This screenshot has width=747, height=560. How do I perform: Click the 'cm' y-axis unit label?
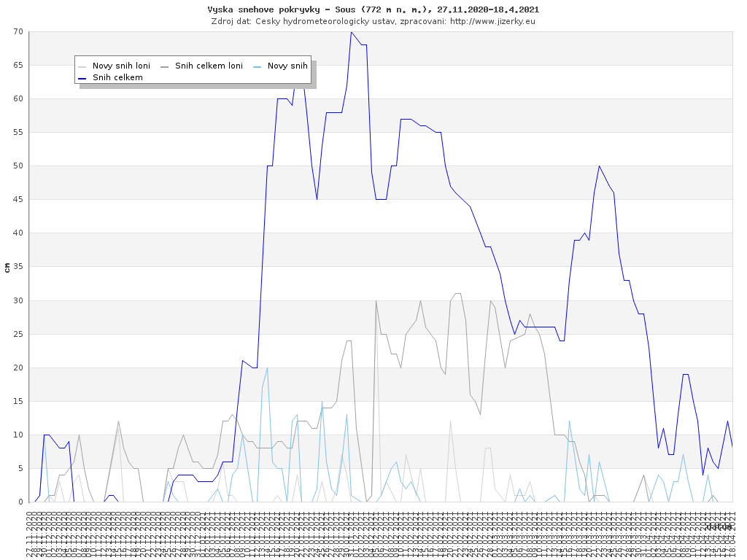[7, 267]
